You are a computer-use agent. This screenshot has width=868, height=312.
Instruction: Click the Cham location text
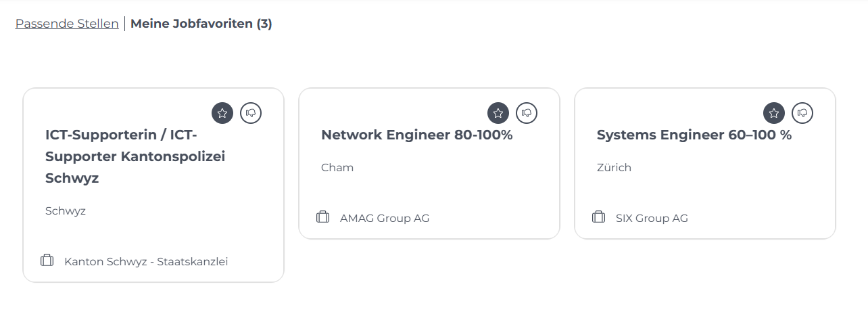(x=337, y=167)
